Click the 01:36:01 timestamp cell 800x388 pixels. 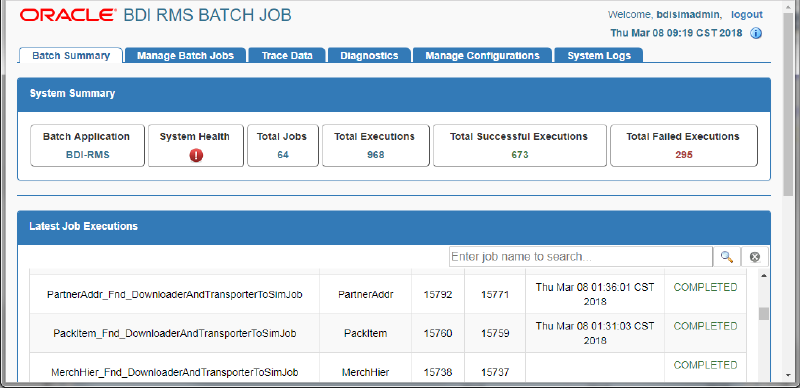(x=595, y=294)
